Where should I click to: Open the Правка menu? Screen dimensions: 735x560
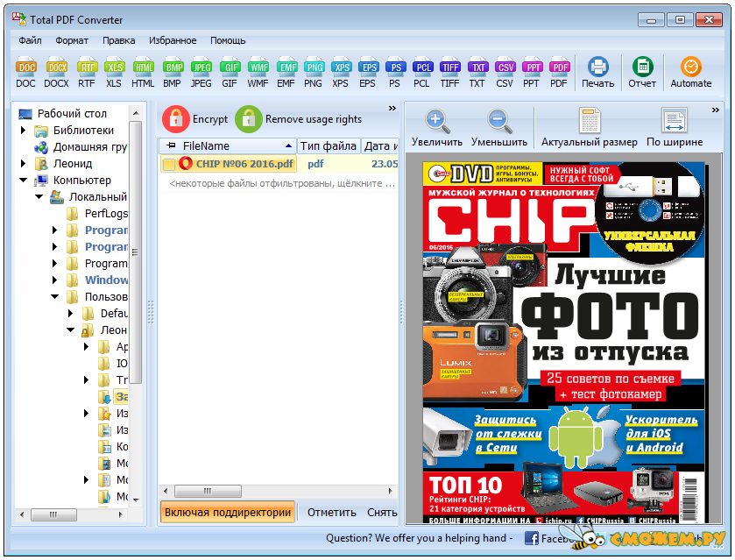coord(118,40)
